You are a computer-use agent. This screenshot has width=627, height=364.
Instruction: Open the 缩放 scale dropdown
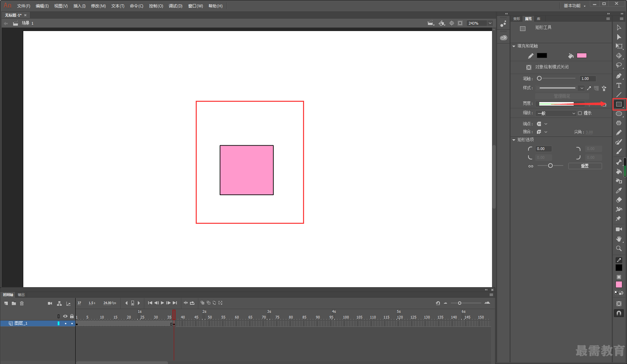coord(556,113)
